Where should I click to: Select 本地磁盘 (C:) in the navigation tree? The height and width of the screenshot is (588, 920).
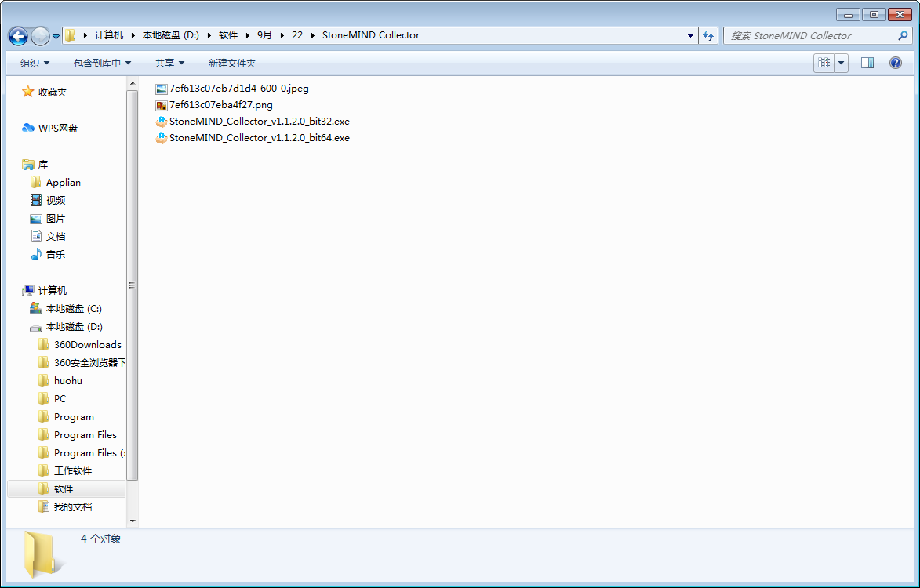pyautogui.click(x=73, y=309)
